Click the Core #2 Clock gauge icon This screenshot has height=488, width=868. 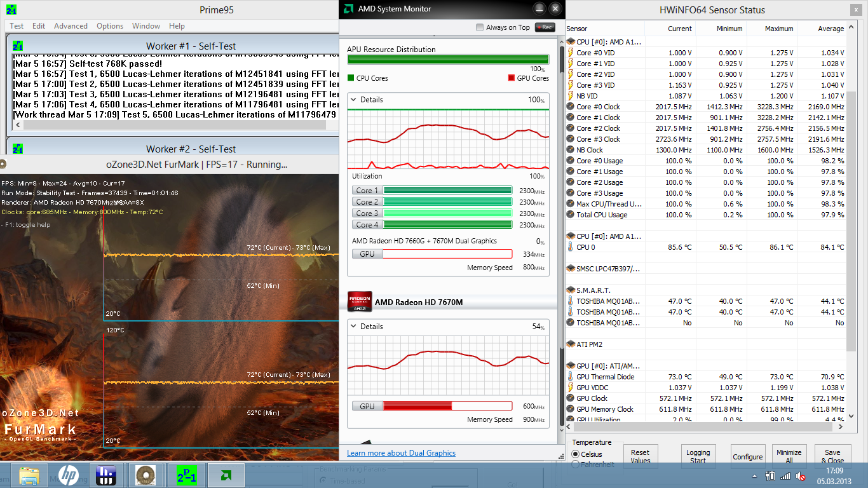click(x=571, y=128)
